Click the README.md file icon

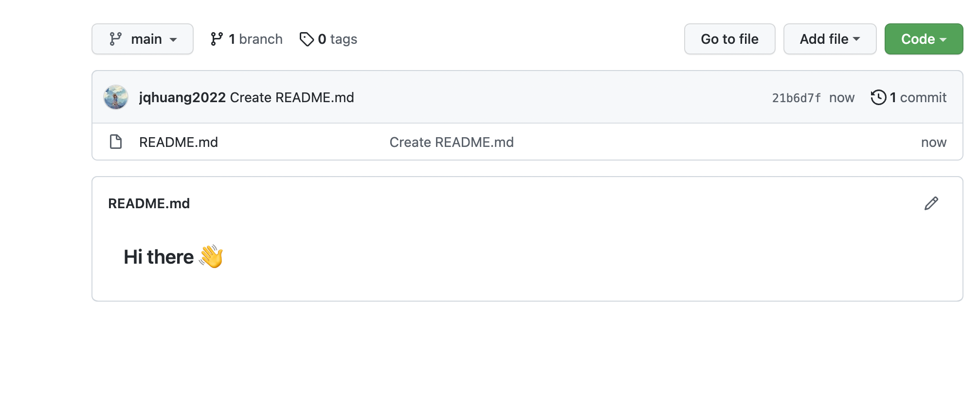point(116,142)
